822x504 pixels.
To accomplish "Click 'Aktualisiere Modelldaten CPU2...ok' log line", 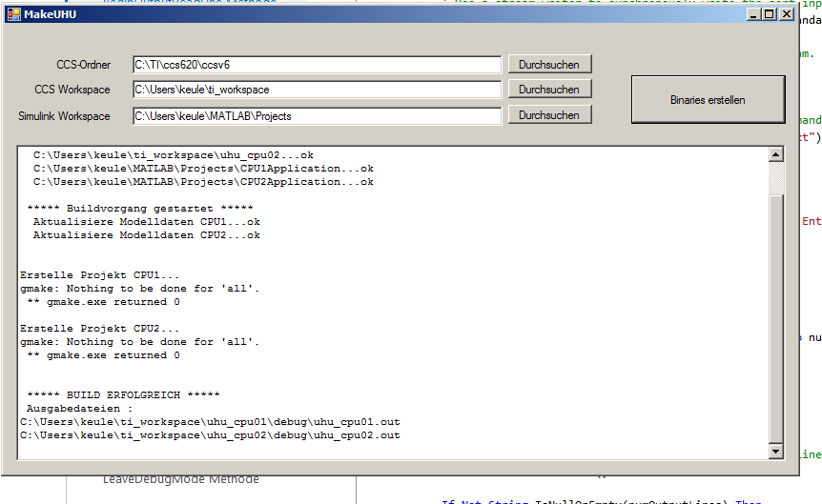I will tap(147, 235).
